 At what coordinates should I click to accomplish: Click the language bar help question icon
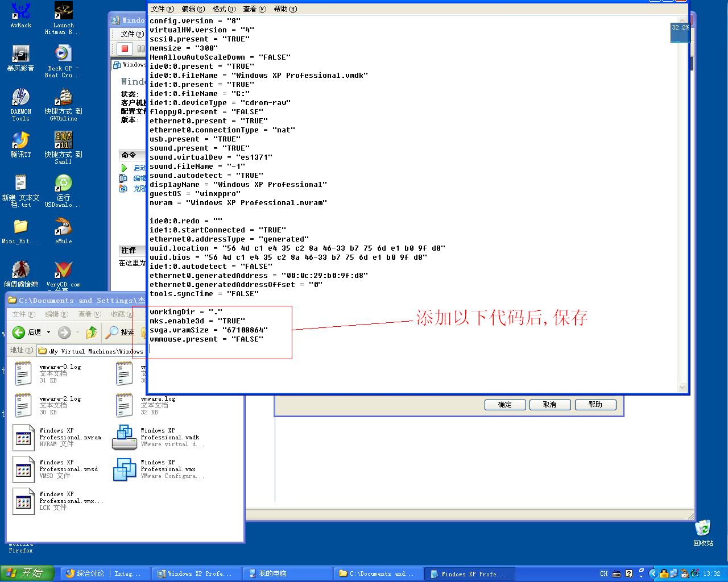click(628, 573)
